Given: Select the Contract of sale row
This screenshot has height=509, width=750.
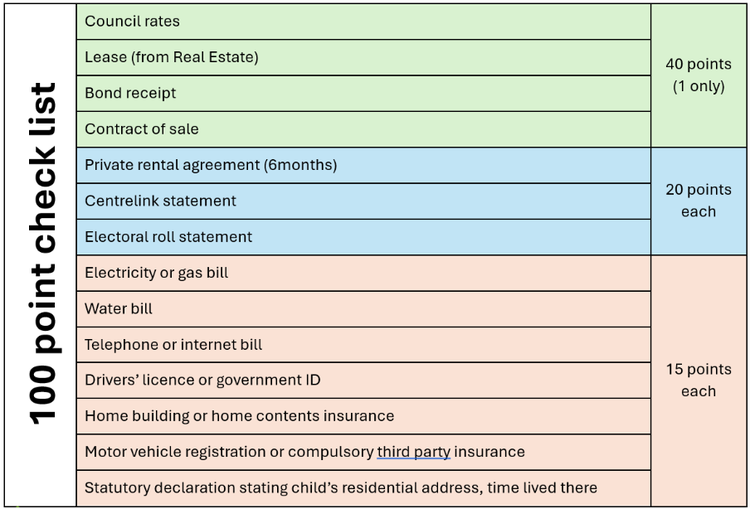Looking at the screenshot, I should point(141,129).
